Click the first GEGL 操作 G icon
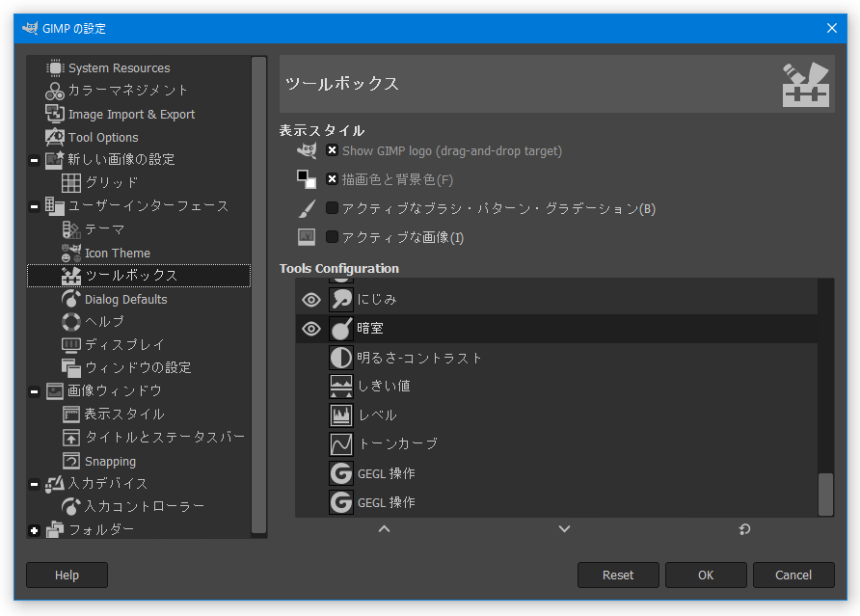Viewport: 860px width, 616px height. click(x=341, y=472)
